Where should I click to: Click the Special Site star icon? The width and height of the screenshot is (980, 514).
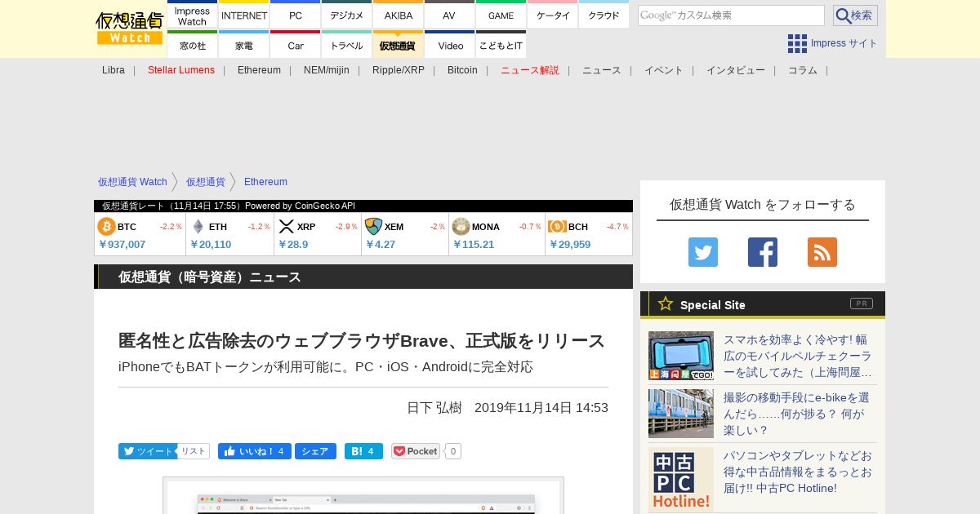pos(666,304)
